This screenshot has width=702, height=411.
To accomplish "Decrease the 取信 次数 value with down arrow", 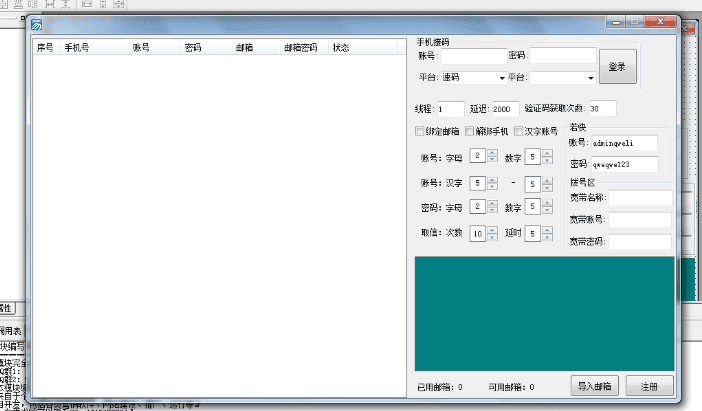I will pyautogui.click(x=492, y=237).
